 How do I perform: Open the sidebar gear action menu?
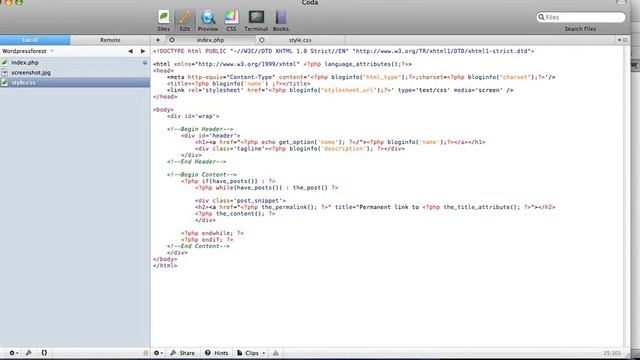pos(13,353)
